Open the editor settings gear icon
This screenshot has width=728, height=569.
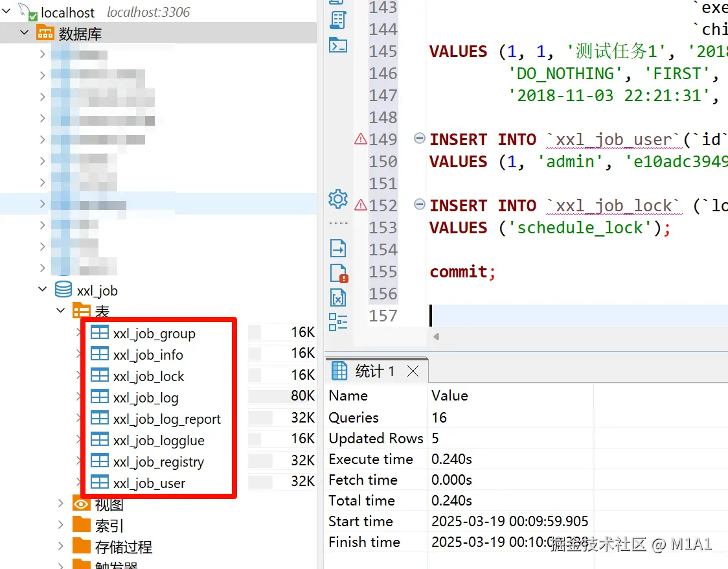click(x=337, y=199)
